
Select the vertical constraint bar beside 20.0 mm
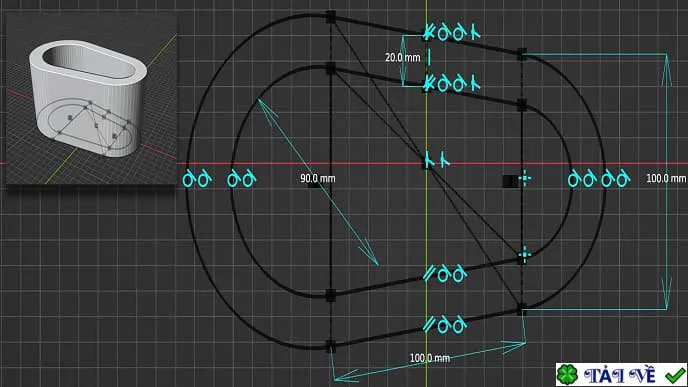[429, 57]
